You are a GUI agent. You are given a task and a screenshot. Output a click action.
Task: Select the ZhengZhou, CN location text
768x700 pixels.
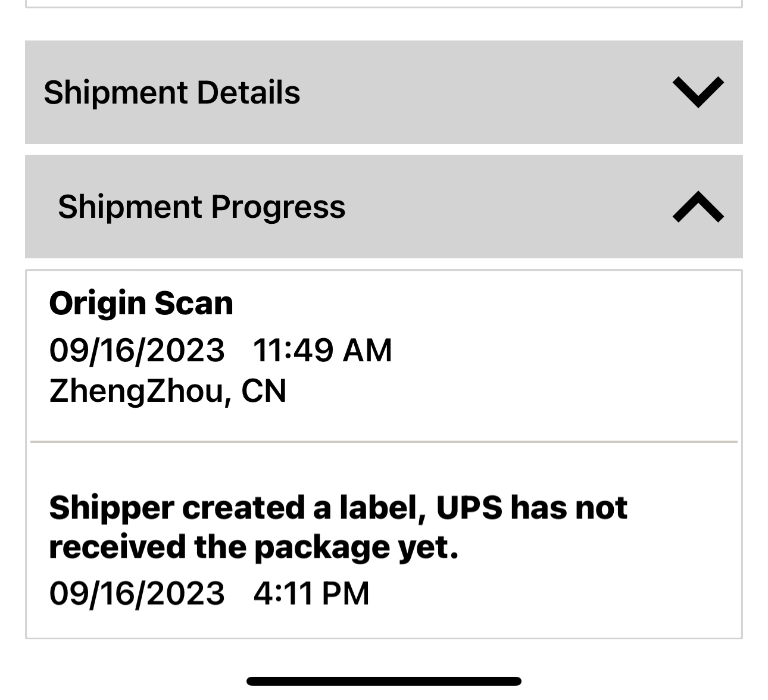click(168, 391)
